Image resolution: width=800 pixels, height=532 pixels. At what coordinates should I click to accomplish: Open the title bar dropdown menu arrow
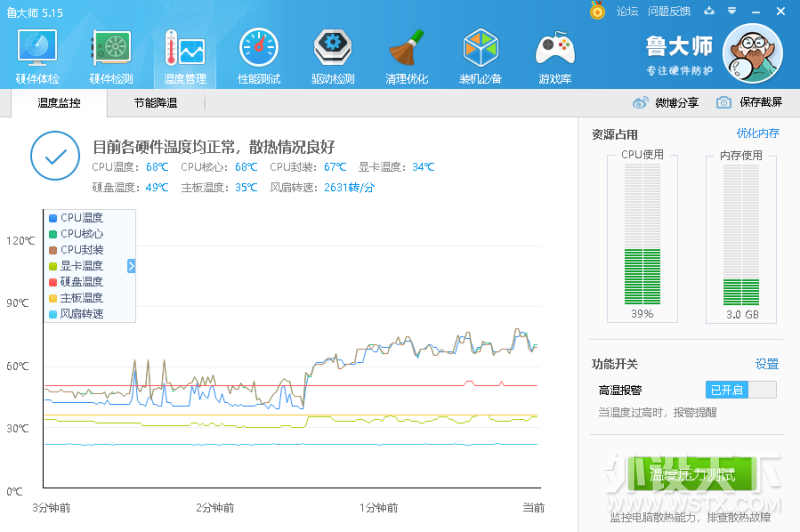(x=732, y=11)
